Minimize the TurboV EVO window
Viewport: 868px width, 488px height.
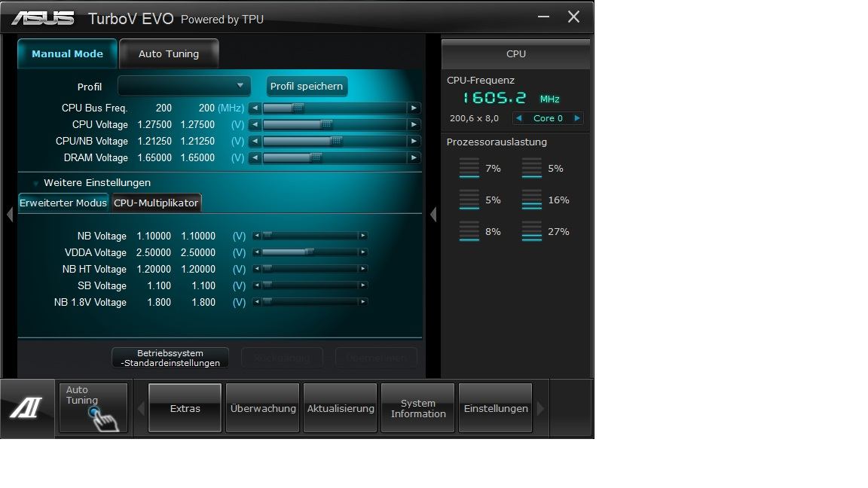pyautogui.click(x=543, y=17)
